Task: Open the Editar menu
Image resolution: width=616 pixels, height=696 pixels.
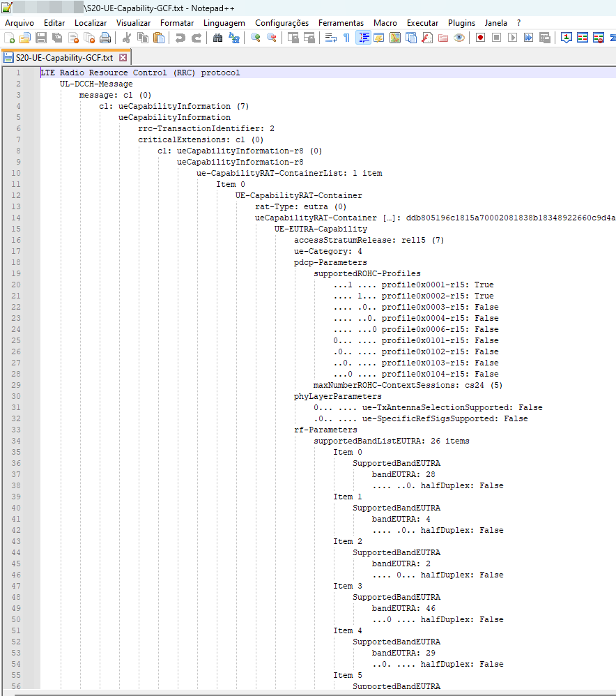Action: 54,23
